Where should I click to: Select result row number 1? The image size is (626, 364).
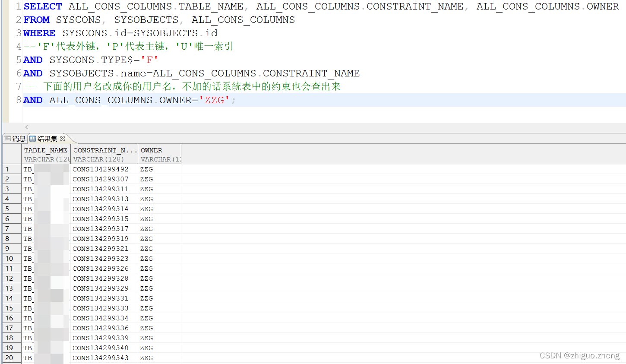(12, 169)
